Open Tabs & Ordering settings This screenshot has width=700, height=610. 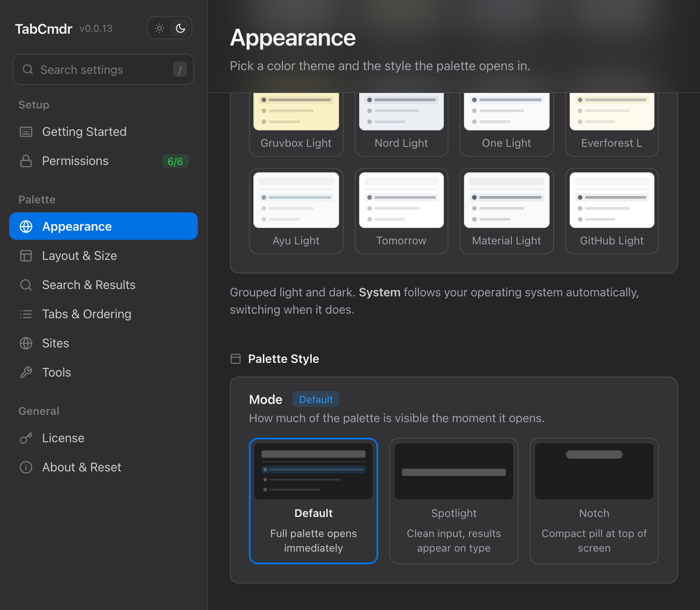[x=103, y=314]
